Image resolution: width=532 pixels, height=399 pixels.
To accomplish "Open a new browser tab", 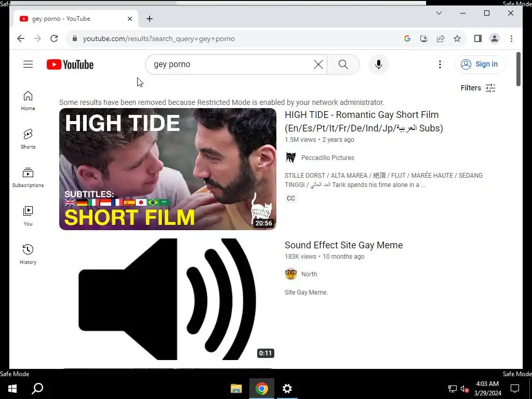I will tap(150, 19).
